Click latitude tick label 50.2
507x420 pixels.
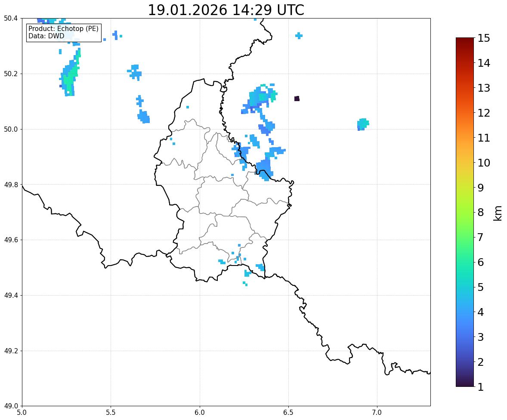coord(11,74)
